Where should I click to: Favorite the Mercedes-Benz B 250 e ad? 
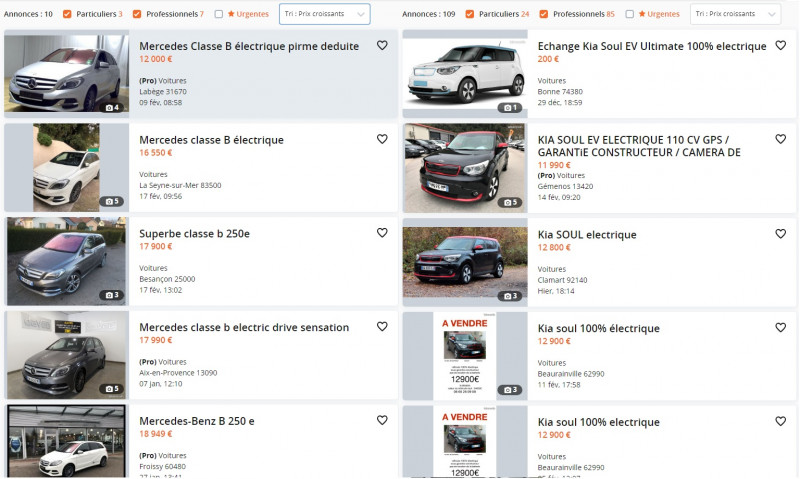pyautogui.click(x=382, y=420)
